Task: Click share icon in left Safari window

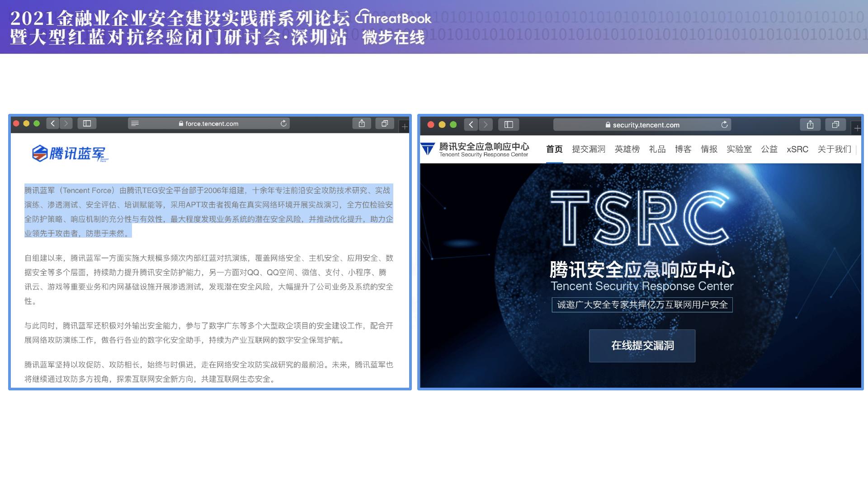Action: click(x=362, y=123)
